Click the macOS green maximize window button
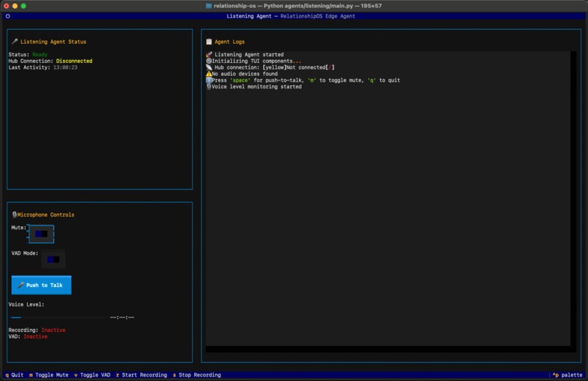Screen dimensions: 588x381 23,6
